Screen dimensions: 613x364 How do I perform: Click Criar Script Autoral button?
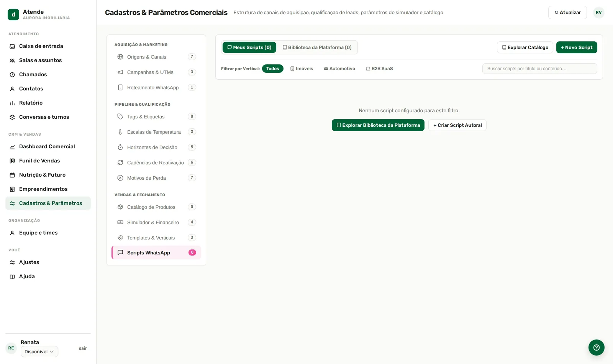pyautogui.click(x=457, y=125)
